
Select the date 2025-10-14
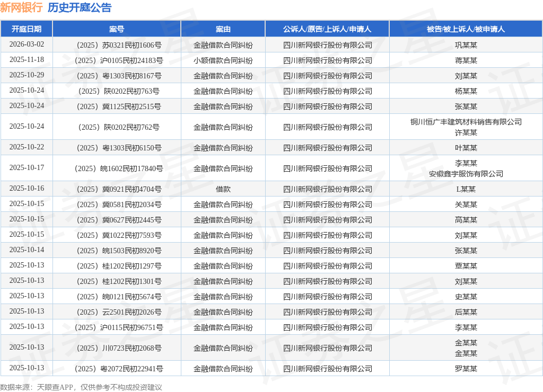click(x=27, y=250)
